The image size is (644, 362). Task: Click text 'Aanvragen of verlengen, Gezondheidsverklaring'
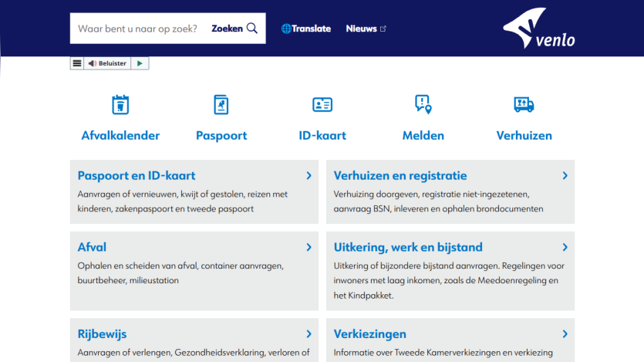pyautogui.click(x=171, y=353)
